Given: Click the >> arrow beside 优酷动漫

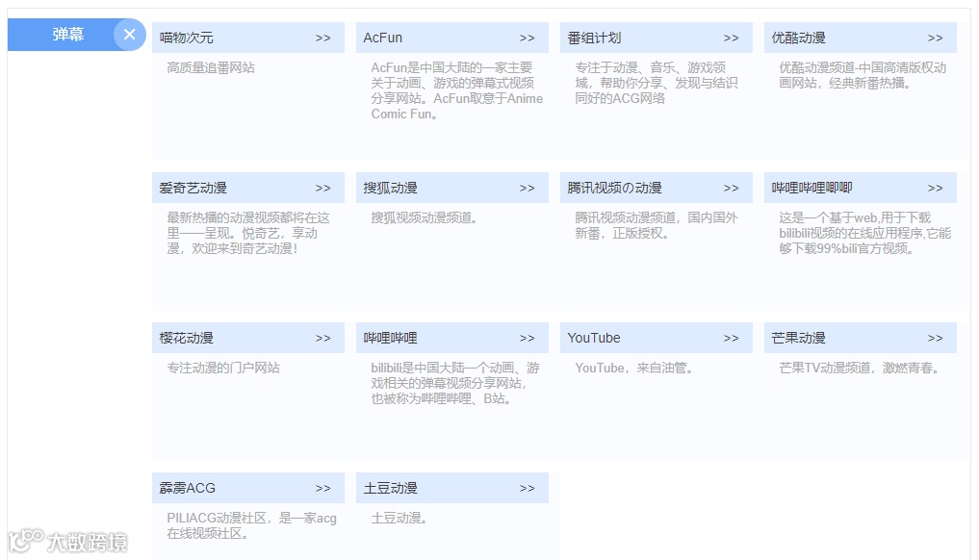Looking at the screenshot, I should pos(936,38).
